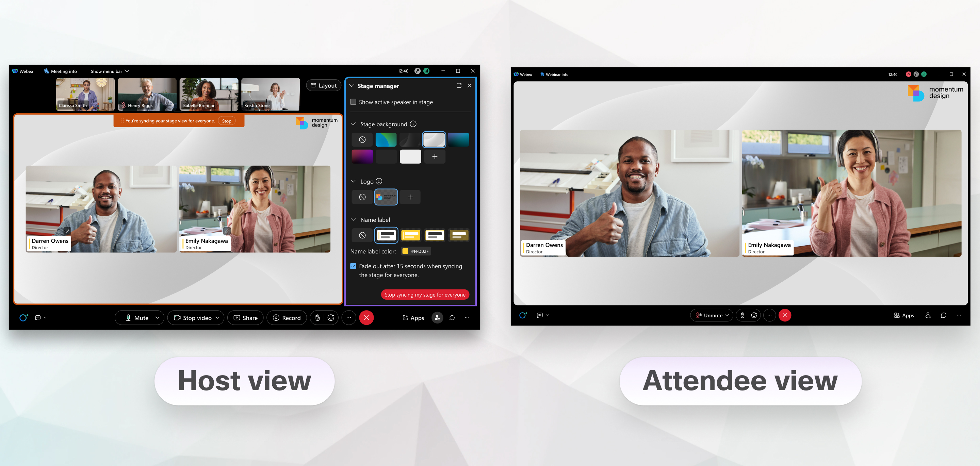Enable Fade out after 15 seconds option
The width and height of the screenshot is (980, 466).
tap(353, 265)
